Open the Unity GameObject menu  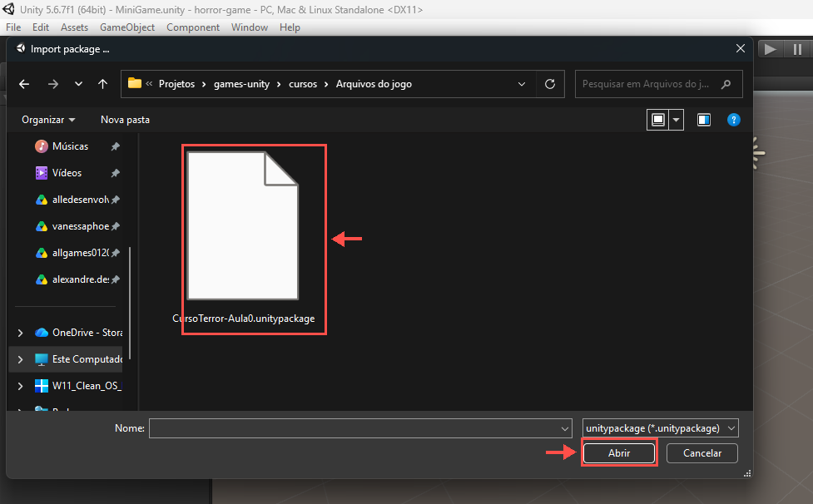(x=127, y=27)
